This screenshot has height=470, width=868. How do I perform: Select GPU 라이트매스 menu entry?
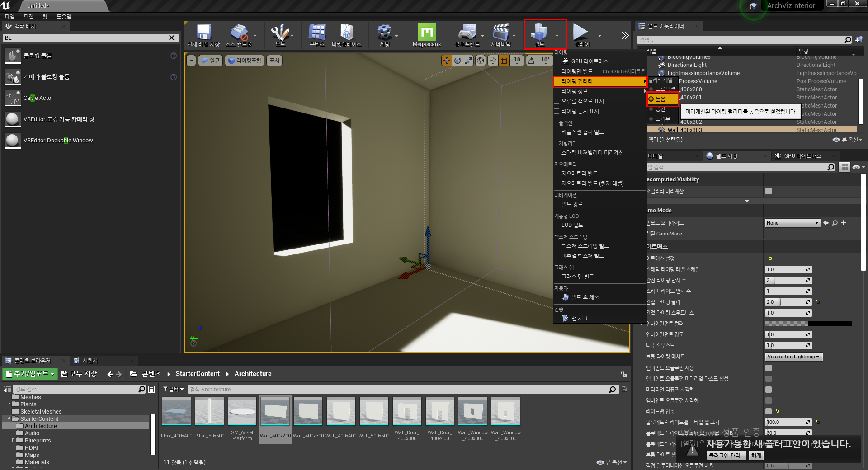pos(600,61)
